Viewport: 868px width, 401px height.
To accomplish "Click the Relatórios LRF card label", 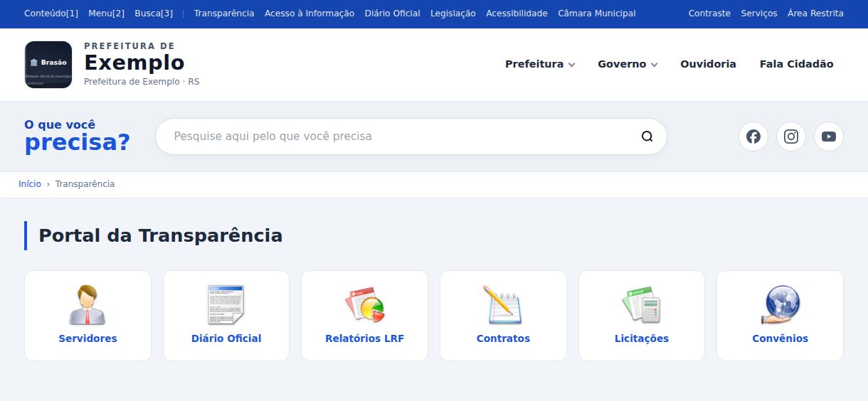I will click(364, 338).
